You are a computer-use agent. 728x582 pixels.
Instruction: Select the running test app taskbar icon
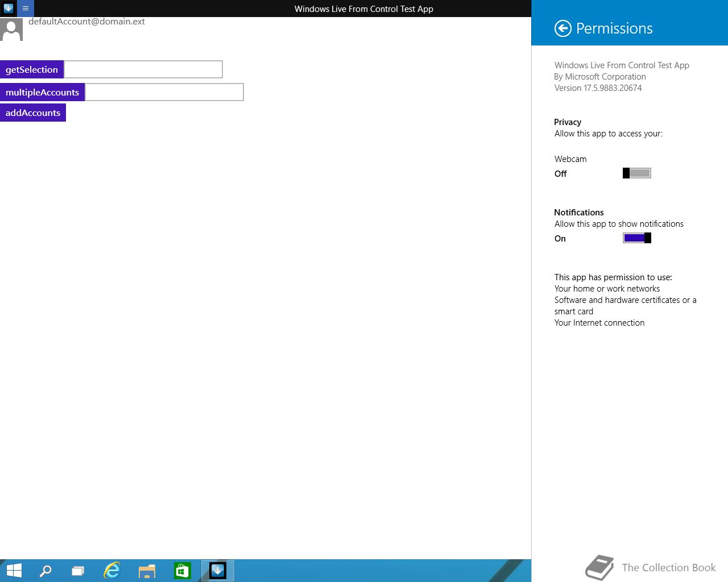click(x=217, y=570)
